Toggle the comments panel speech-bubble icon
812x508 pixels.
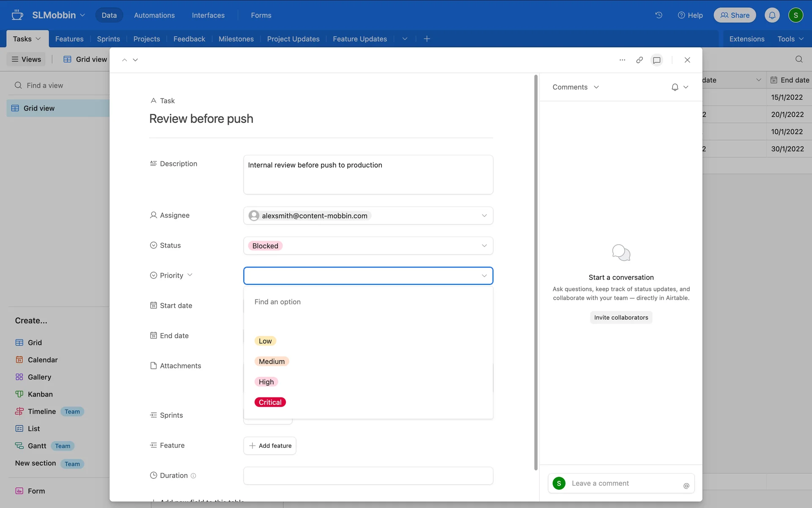tap(656, 60)
